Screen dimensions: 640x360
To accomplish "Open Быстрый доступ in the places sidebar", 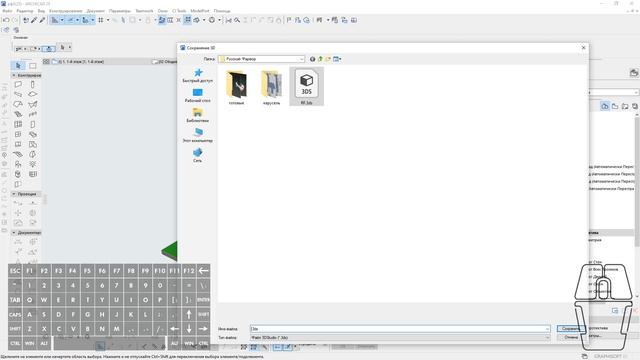I will 198,76.
